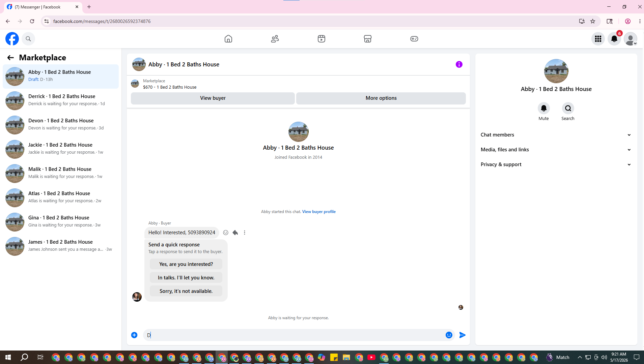Send quick response "In talks. I'll let you know."
Viewport: 644px width, 364px height.
pos(186,278)
